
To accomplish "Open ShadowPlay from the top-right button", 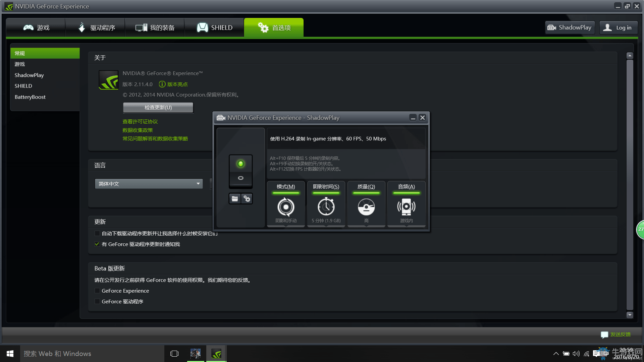I will pyautogui.click(x=570, y=27).
